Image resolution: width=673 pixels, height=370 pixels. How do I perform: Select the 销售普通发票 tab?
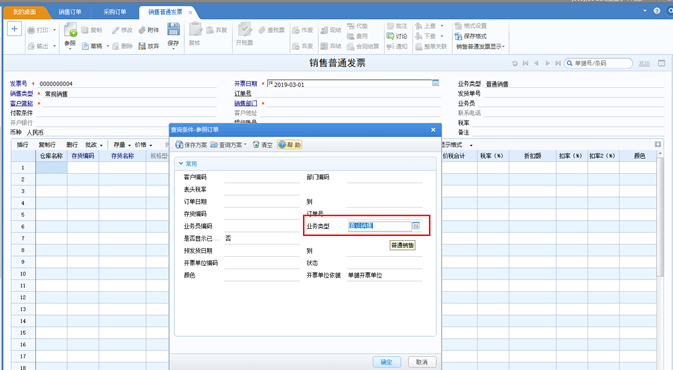[165, 12]
